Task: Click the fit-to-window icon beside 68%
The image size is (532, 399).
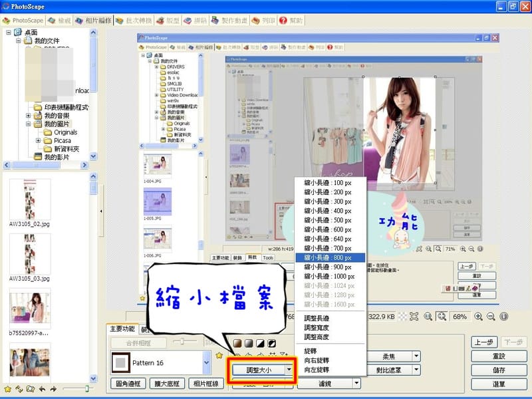Action: [441, 317]
